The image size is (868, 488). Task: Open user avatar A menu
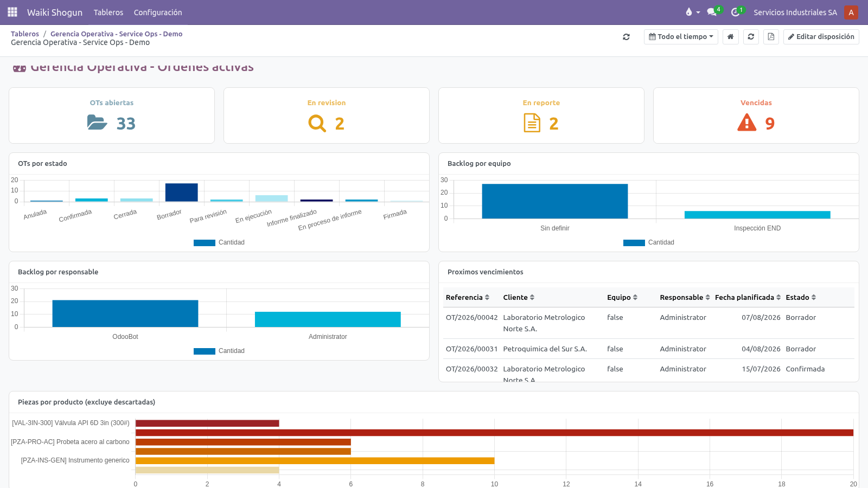[851, 12]
